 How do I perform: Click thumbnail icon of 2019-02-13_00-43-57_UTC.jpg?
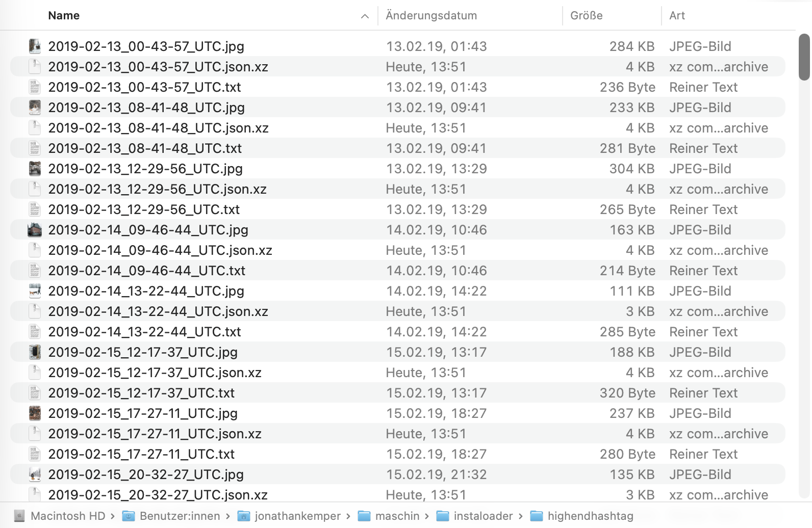click(x=35, y=46)
